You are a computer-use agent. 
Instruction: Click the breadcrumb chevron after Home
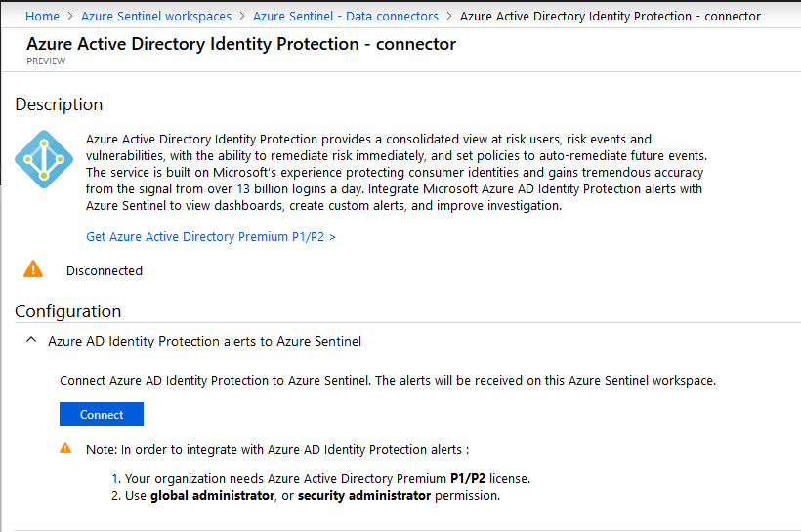[70, 17]
